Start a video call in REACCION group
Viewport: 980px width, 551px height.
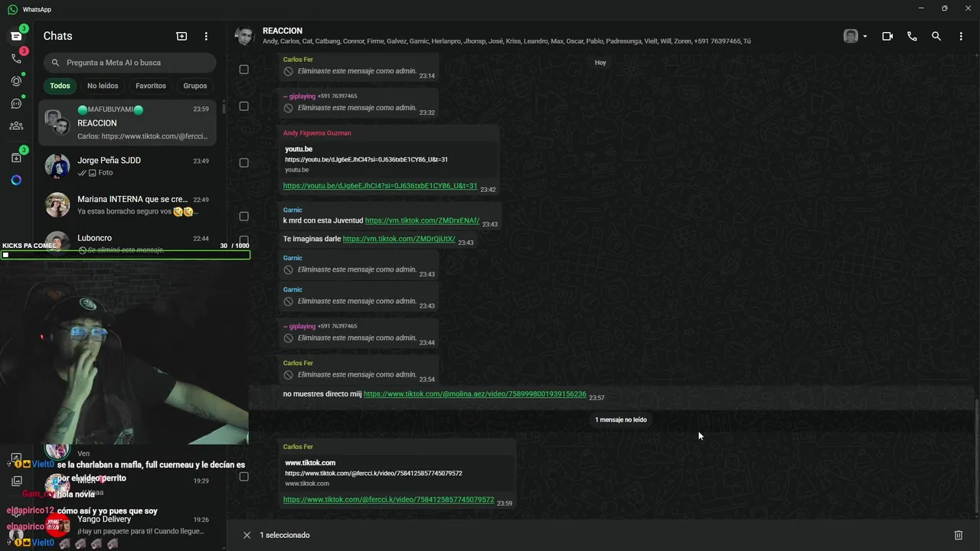(x=887, y=36)
